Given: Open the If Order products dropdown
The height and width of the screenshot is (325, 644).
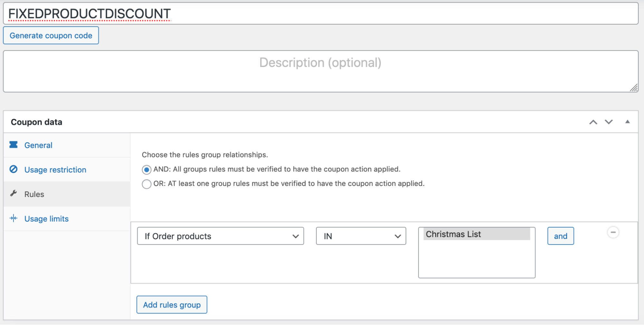Looking at the screenshot, I should [220, 236].
